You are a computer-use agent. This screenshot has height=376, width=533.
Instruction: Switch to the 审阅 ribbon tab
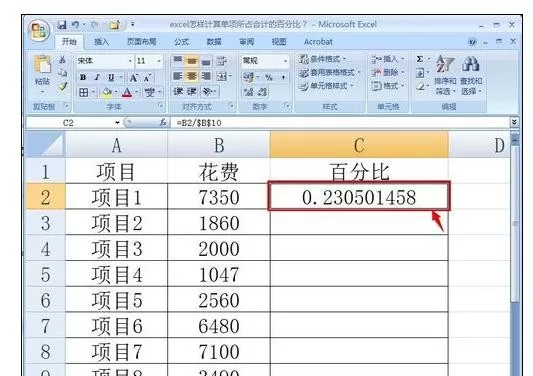(246, 42)
